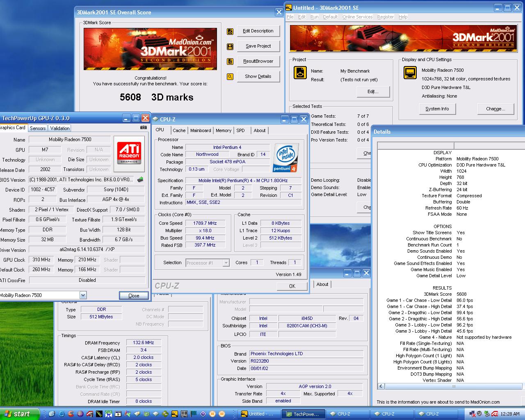Viewport: 525px width, 420px height.
Task: Click the CPU-Z window title icon
Action: 155,119
